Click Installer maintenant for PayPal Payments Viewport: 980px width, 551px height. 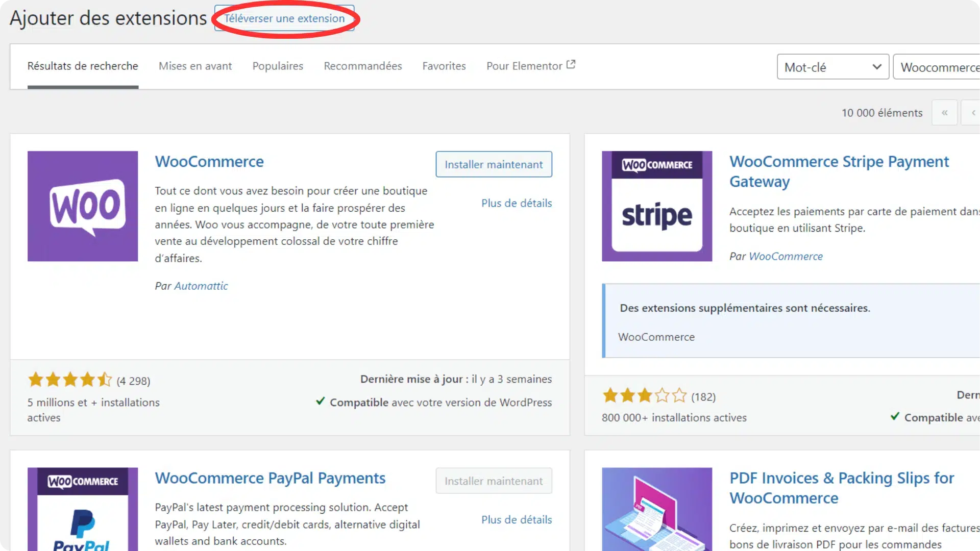[494, 481]
